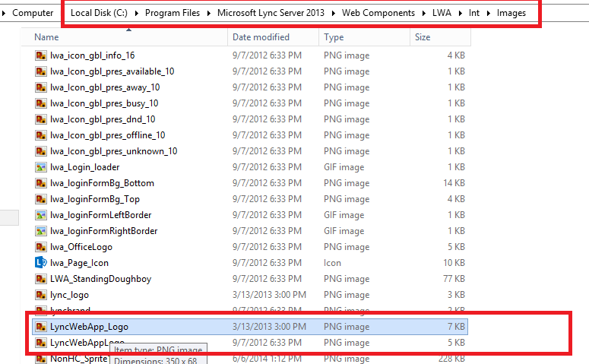589x364 pixels.
Task: Click the lwa_icon_gbl_info_16 file icon
Action: [41, 55]
